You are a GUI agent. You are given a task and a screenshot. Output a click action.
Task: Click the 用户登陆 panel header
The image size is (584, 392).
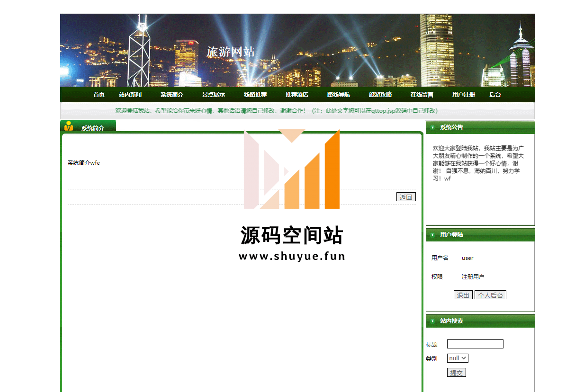(480, 235)
